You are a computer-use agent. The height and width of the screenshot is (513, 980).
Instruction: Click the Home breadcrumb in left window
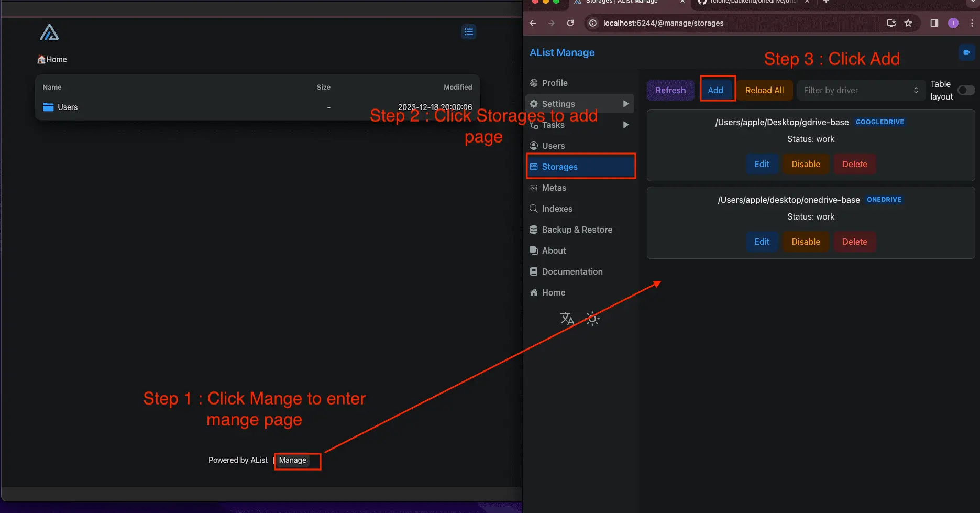(52, 59)
